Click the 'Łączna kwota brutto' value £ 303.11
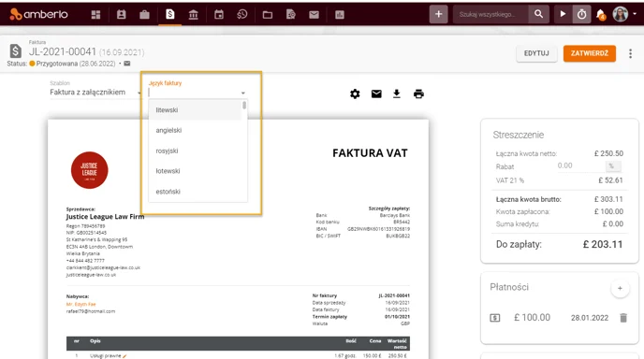Viewport: 644px width, 359px height. pos(608,199)
